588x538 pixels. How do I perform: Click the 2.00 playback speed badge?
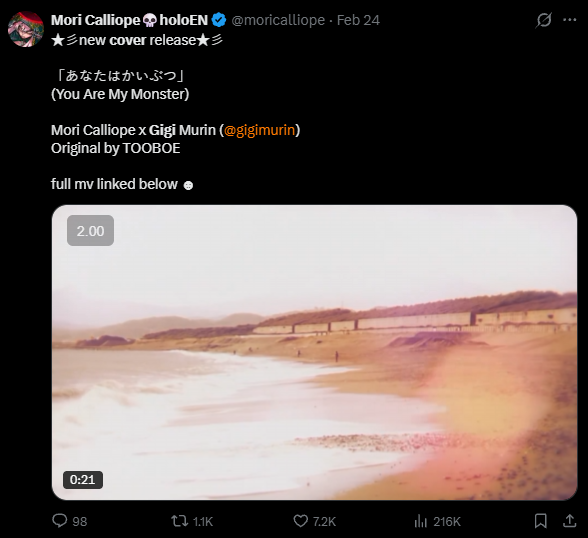90,231
